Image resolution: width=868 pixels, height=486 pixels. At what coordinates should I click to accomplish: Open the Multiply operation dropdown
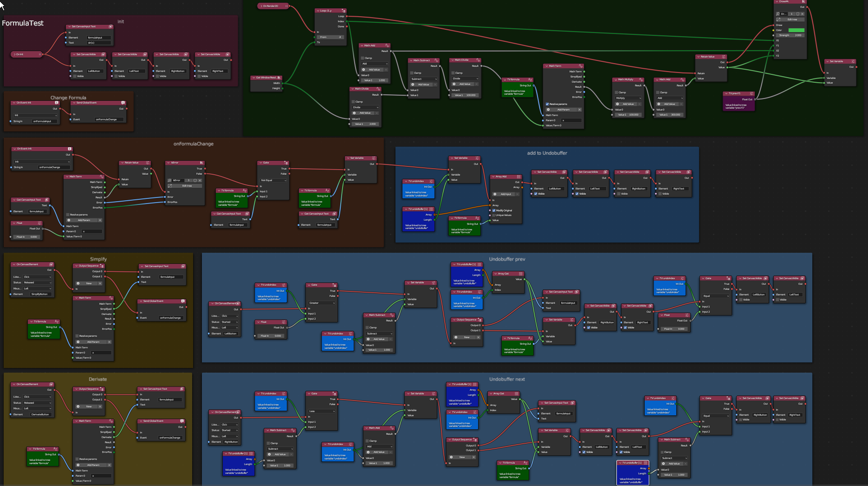coord(628,98)
